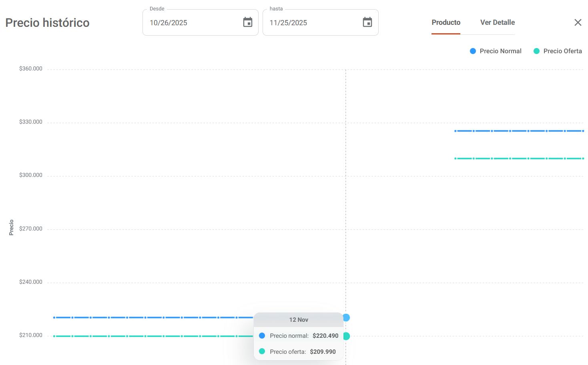Focus the Desde date field 10/26/2025
Viewport: 588px width, 365px height.
tap(192, 23)
